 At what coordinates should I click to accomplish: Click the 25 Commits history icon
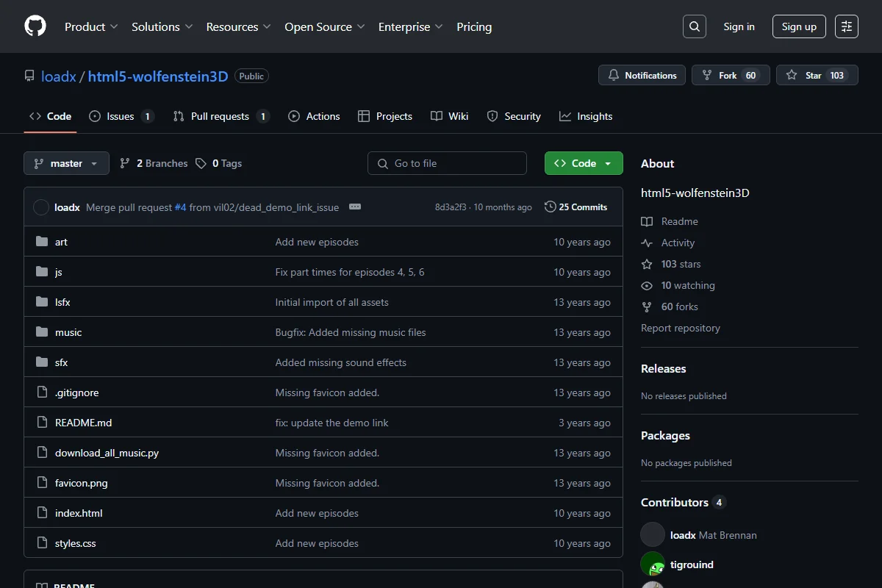(550, 207)
